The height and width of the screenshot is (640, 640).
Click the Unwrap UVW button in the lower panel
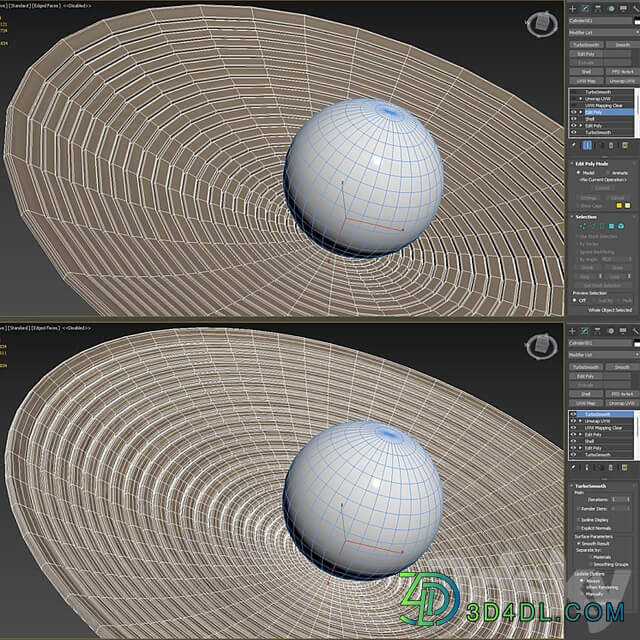622,403
